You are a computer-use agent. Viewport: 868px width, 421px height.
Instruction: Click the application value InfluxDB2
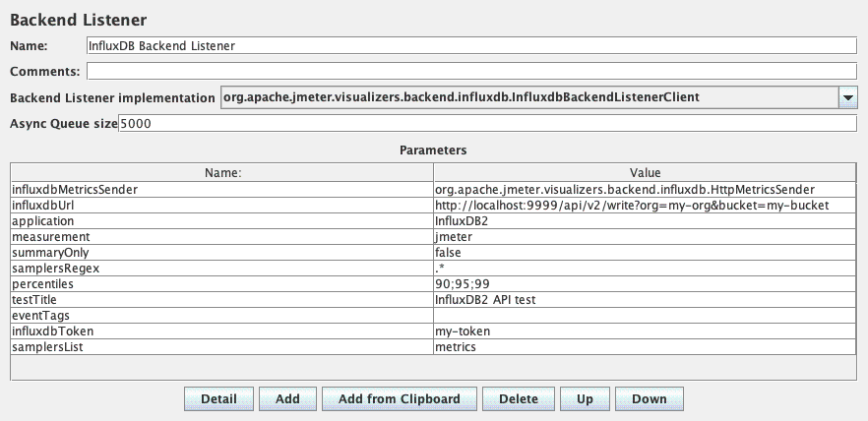coord(645,221)
